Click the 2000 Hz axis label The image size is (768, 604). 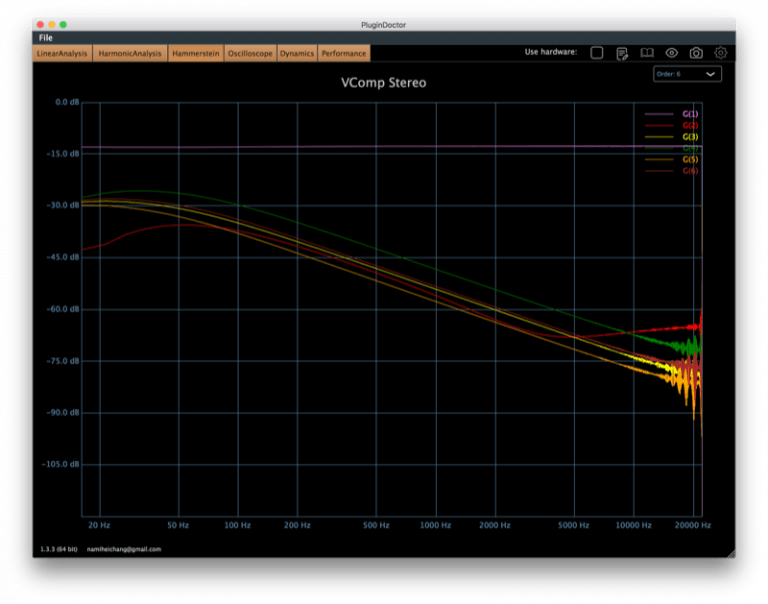(x=495, y=525)
